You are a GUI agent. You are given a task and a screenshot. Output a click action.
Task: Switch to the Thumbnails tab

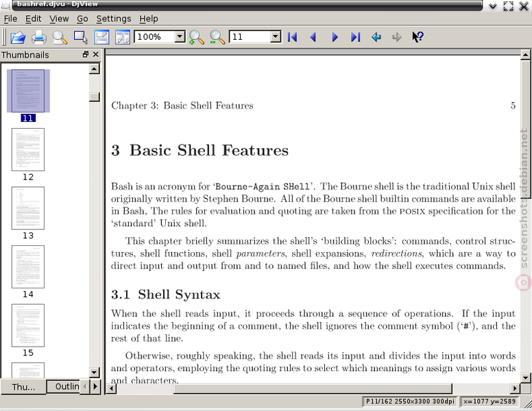[23, 387]
